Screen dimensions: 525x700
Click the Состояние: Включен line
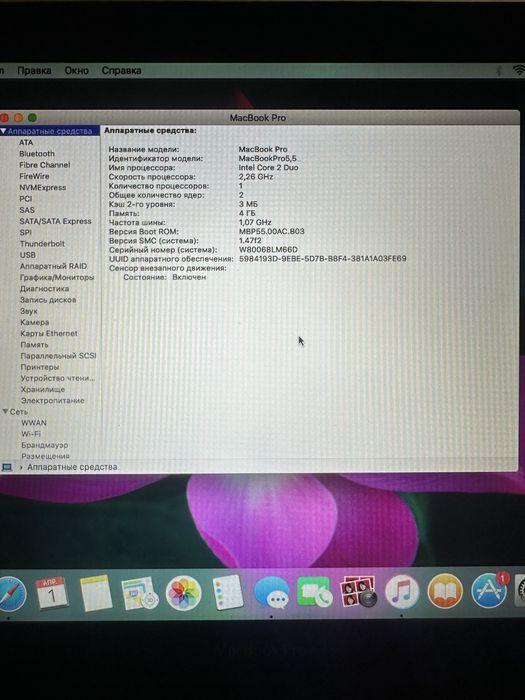click(165, 277)
